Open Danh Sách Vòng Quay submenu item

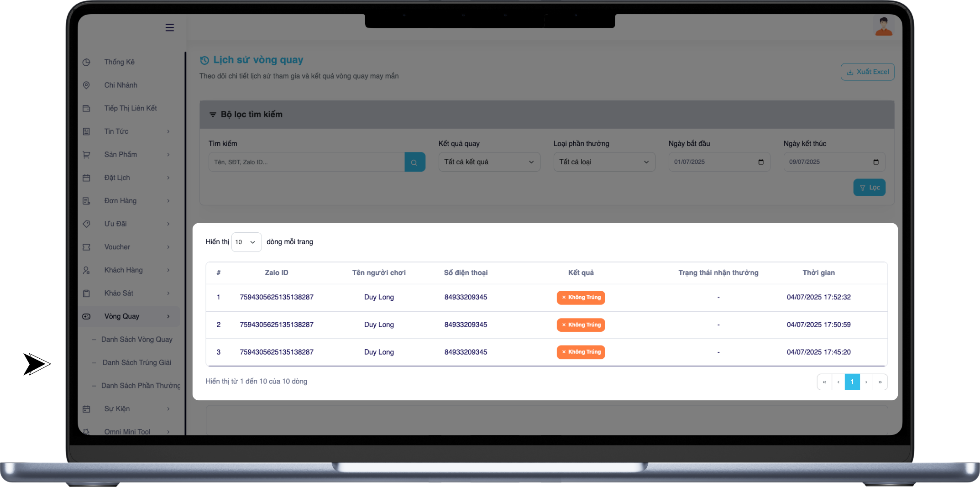(x=136, y=340)
